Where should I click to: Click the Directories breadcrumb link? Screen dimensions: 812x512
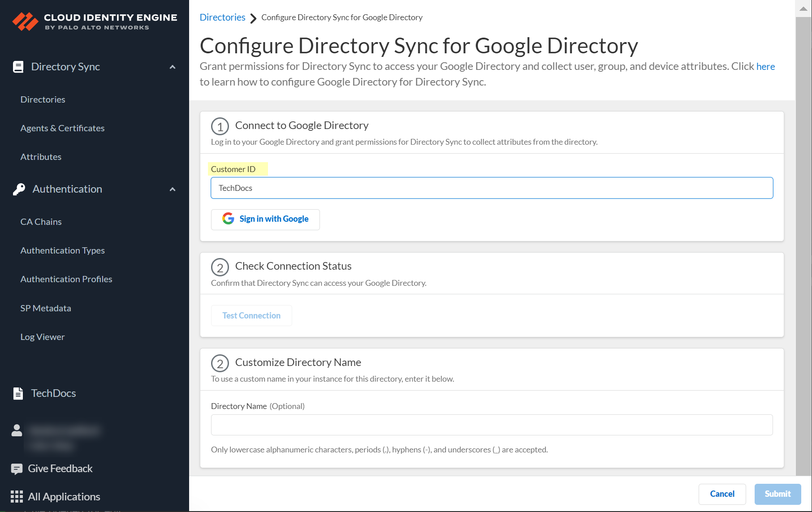point(222,17)
